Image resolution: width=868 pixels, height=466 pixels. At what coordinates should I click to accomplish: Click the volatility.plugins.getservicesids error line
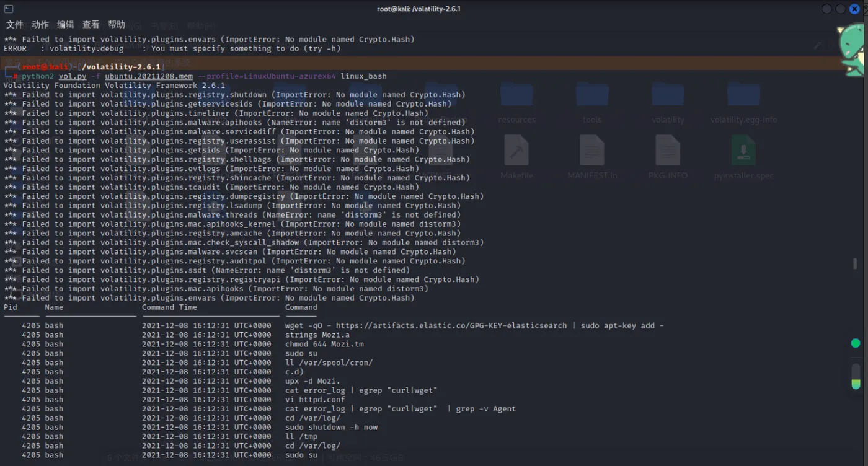tap(228, 104)
